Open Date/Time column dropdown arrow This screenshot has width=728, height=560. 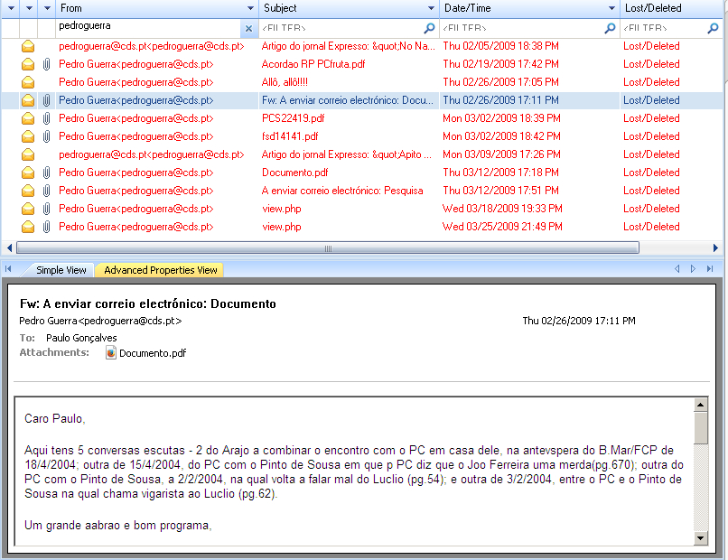point(611,8)
